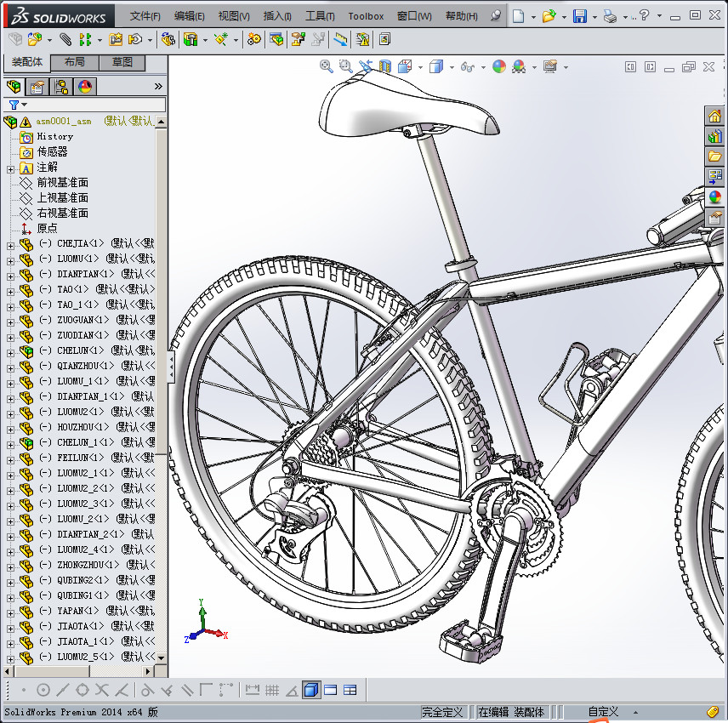The height and width of the screenshot is (723, 728).
Task: Expand the YAPAN<1> component node
Action: (10, 613)
